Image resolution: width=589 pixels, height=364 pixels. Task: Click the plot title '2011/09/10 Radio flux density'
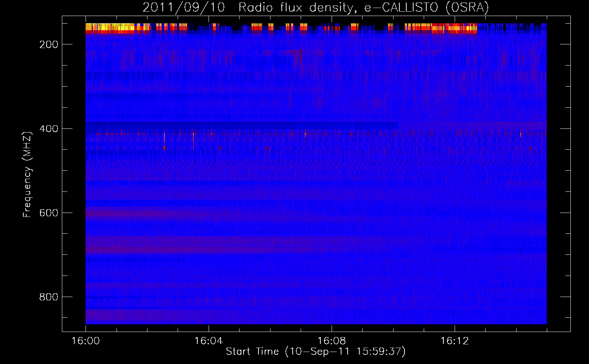pos(316,7)
